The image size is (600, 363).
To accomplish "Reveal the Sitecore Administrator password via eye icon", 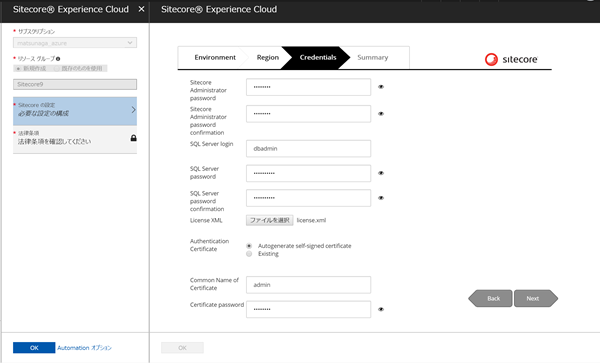I will 381,87.
